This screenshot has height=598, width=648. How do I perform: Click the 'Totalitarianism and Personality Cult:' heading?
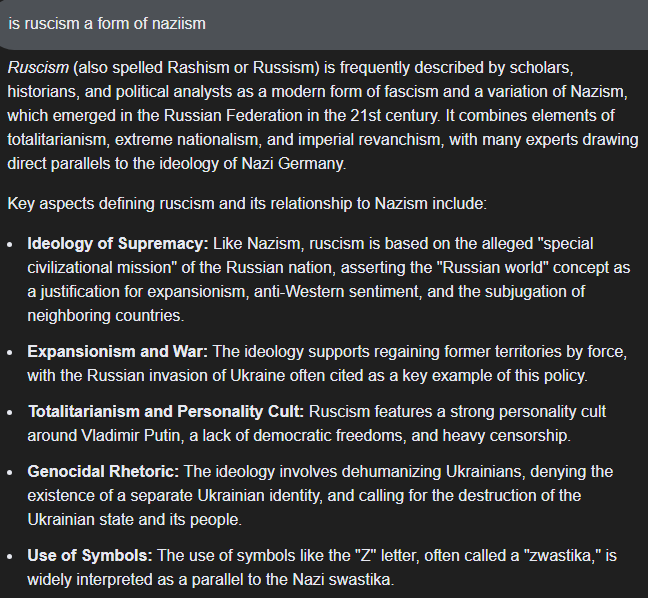coord(166,412)
